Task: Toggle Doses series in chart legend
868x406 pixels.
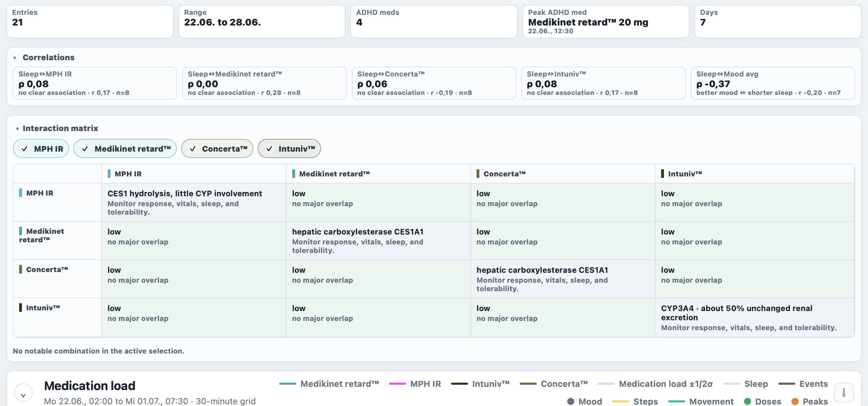Action: click(762, 401)
